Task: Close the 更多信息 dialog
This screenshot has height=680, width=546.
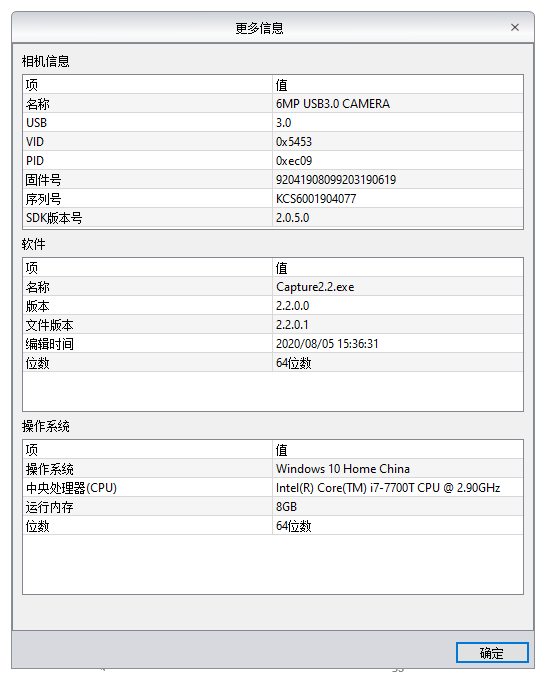Action: point(515,27)
